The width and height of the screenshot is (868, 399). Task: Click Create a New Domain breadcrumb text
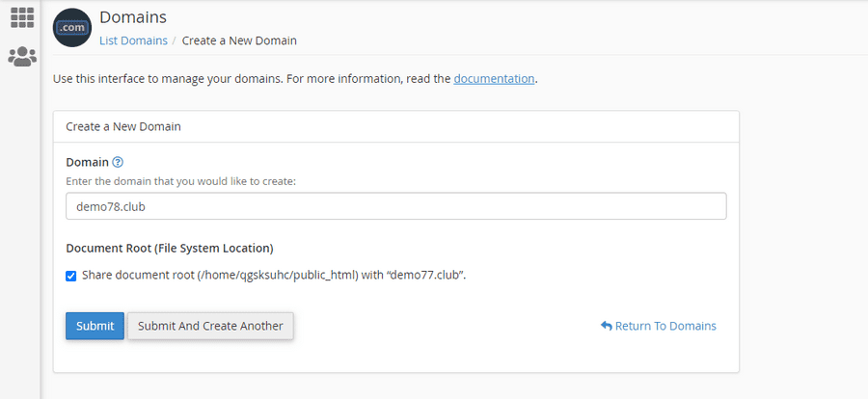coord(239,40)
